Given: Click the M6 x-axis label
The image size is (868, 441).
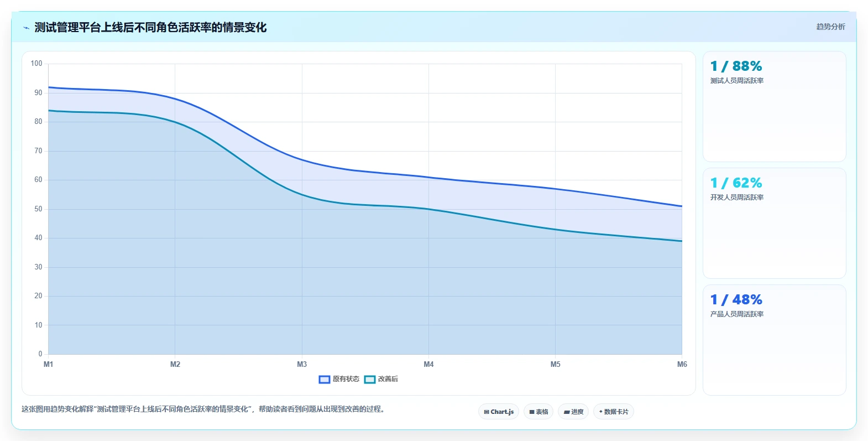Looking at the screenshot, I should tap(682, 364).
